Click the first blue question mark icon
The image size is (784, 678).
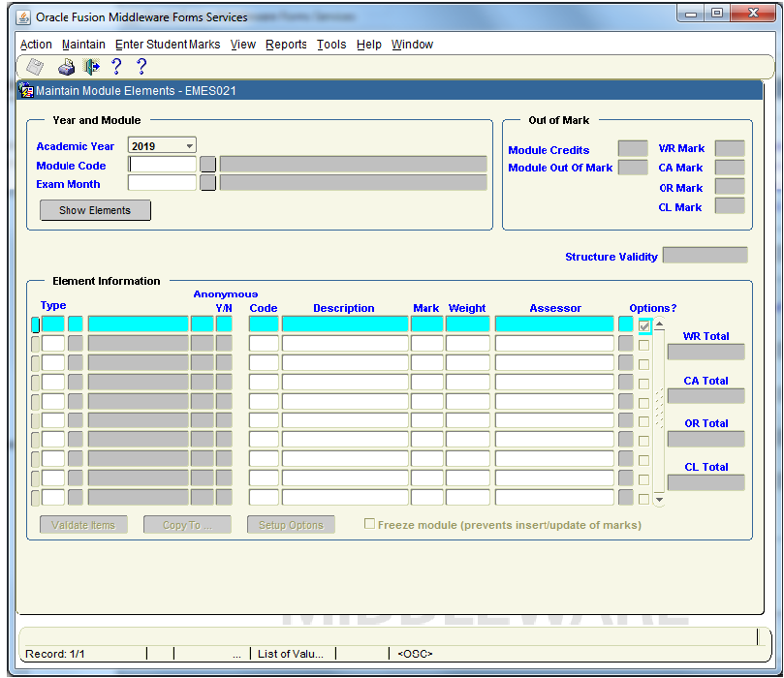[116, 67]
